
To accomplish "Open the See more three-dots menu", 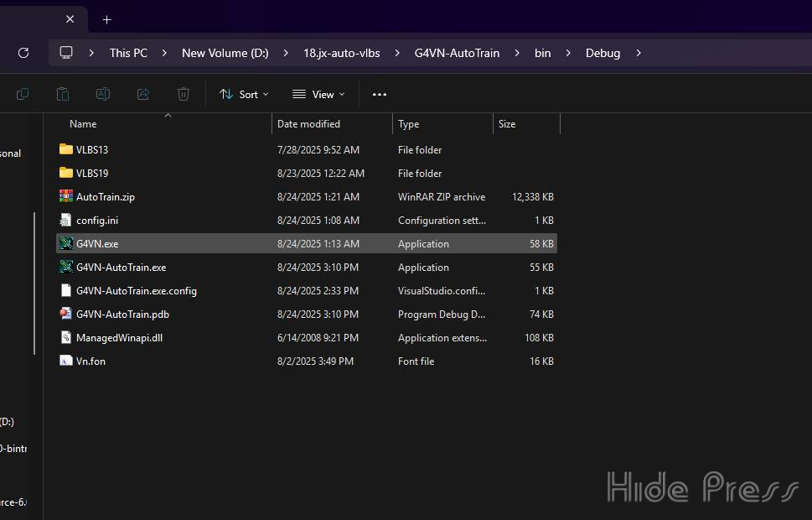I will click(x=380, y=94).
